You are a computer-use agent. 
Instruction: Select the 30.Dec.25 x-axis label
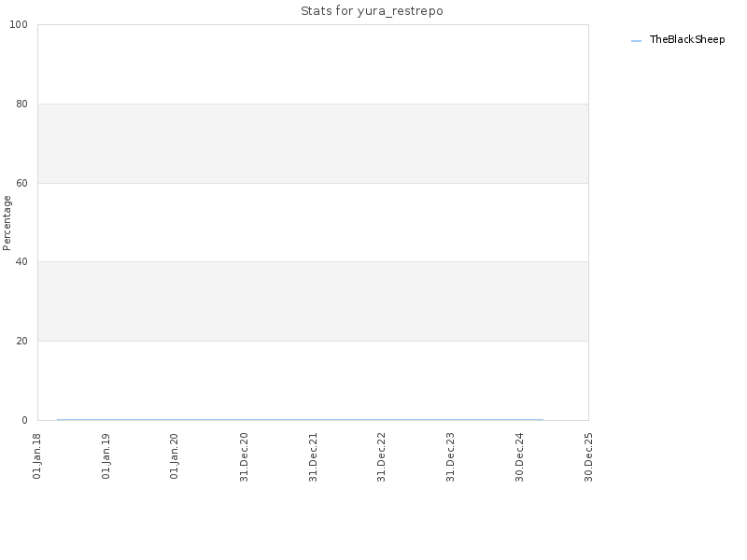(x=588, y=456)
